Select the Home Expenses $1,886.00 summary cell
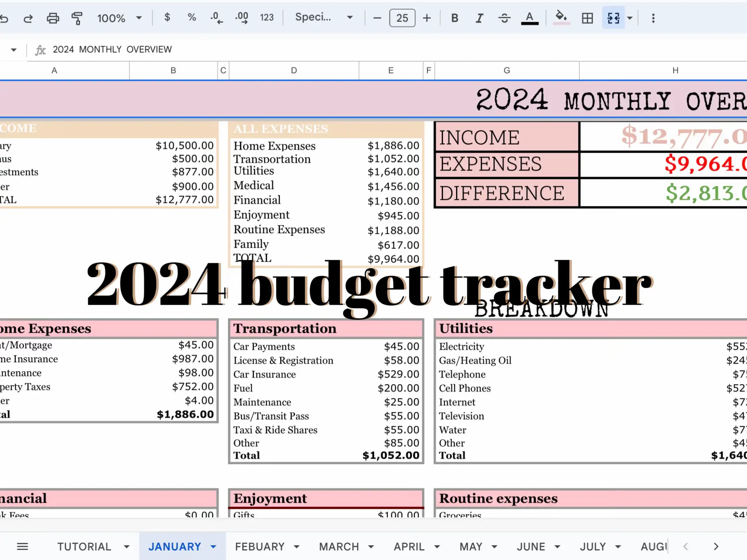 point(393,146)
